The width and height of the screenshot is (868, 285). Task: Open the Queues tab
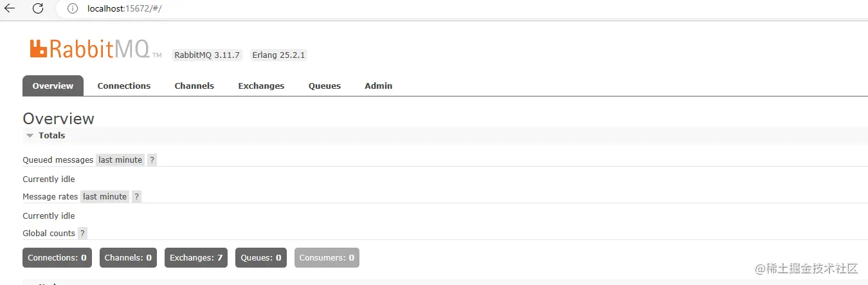[x=324, y=86]
